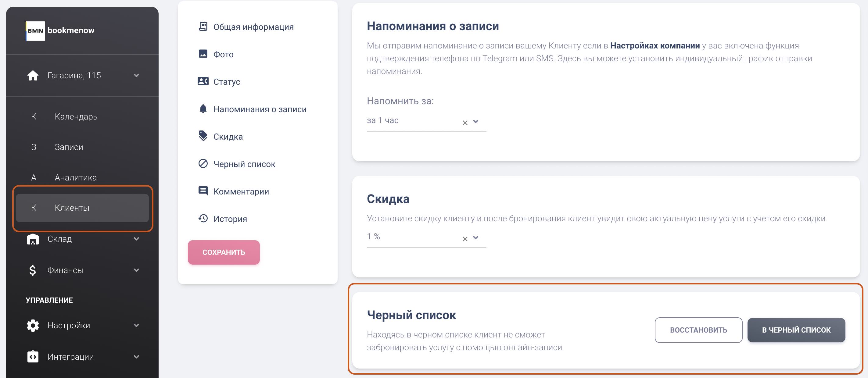This screenshot has height=378, width=868.
Task: Click the Интеграции code icon
Action: pos(33,357)
